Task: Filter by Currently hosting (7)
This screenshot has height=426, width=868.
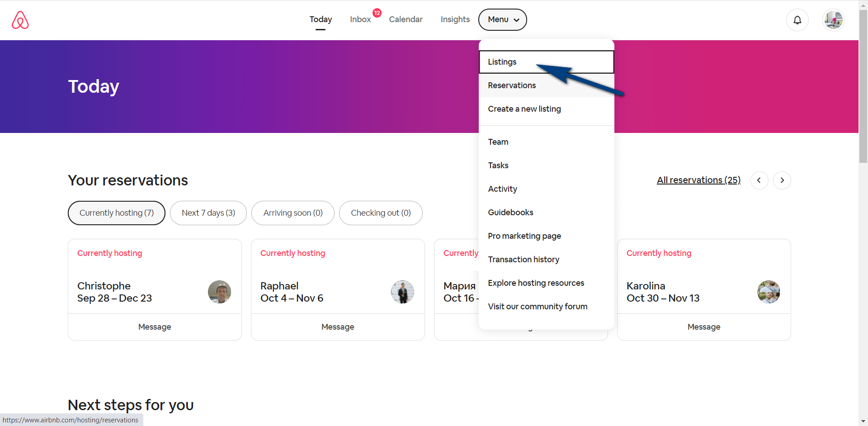Action: tap(117, 213)
